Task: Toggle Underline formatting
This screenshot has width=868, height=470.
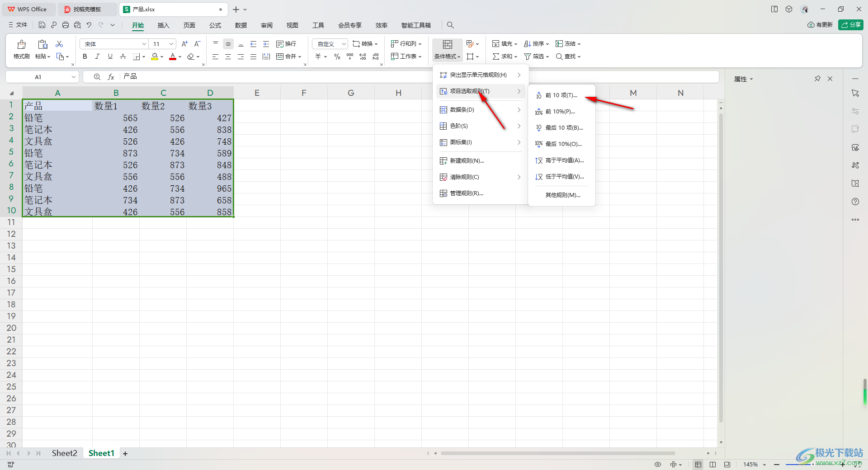Action: pyautogui.click(x=110, y=56)
